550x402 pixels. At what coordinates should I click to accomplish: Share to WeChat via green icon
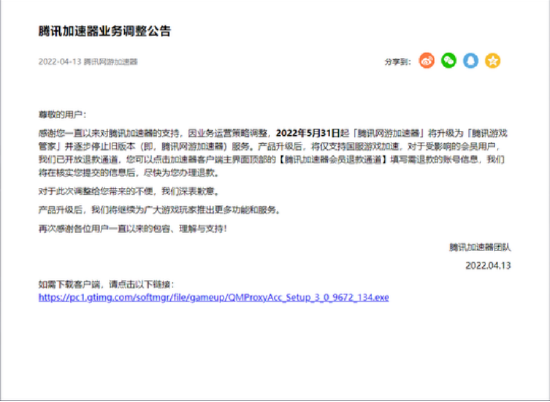pyautogui.click(x=449, y=61)
